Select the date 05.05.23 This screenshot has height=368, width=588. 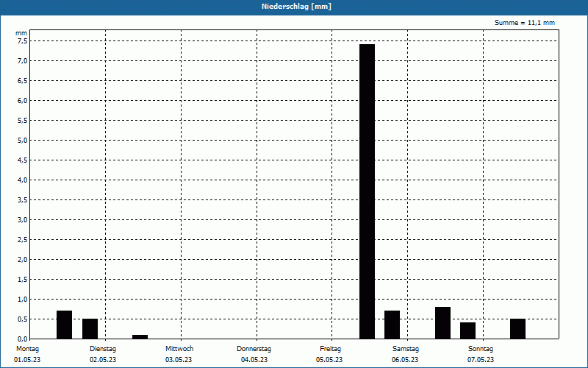click(329, 360)
